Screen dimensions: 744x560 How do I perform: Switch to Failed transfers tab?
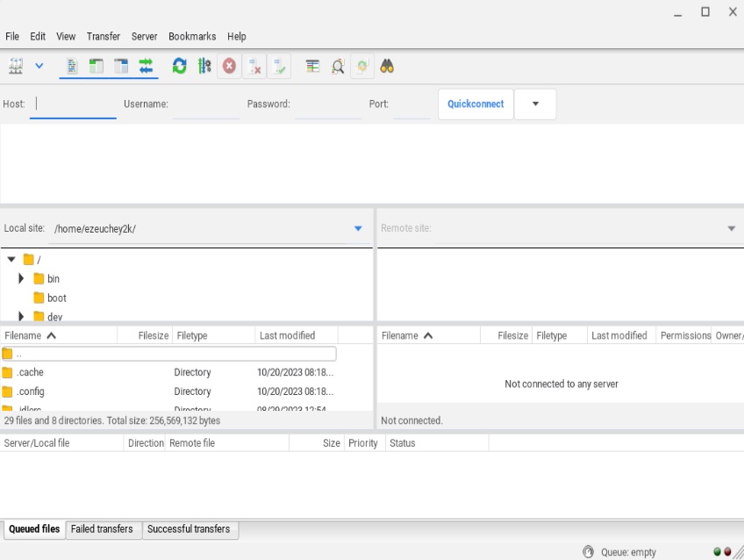(x=102, y=529)
